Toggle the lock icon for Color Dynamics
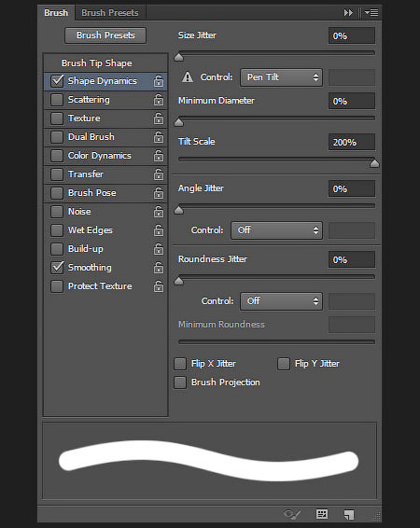 [159, 156]
